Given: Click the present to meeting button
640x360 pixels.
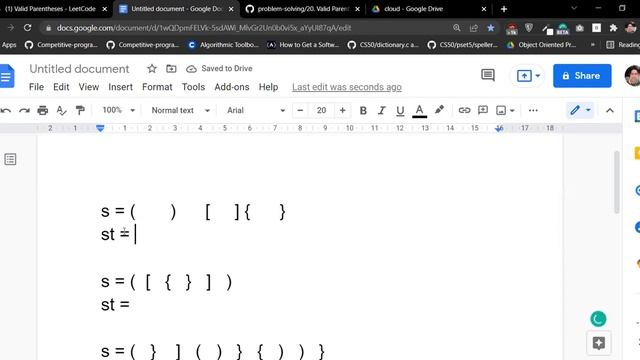Looking at the screenshot, I should [x=528, y=76].
